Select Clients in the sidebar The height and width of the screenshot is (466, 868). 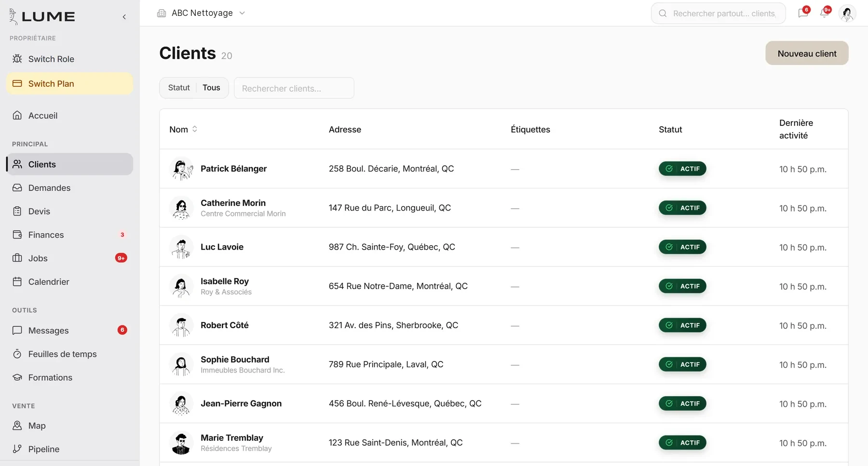(x=69, y=164)
